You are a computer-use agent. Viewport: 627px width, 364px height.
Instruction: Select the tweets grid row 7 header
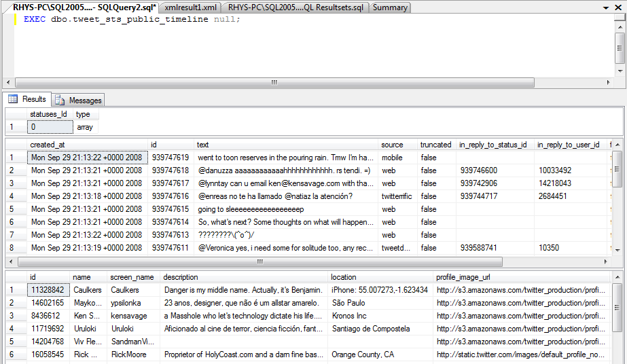[x=16, y=235]
